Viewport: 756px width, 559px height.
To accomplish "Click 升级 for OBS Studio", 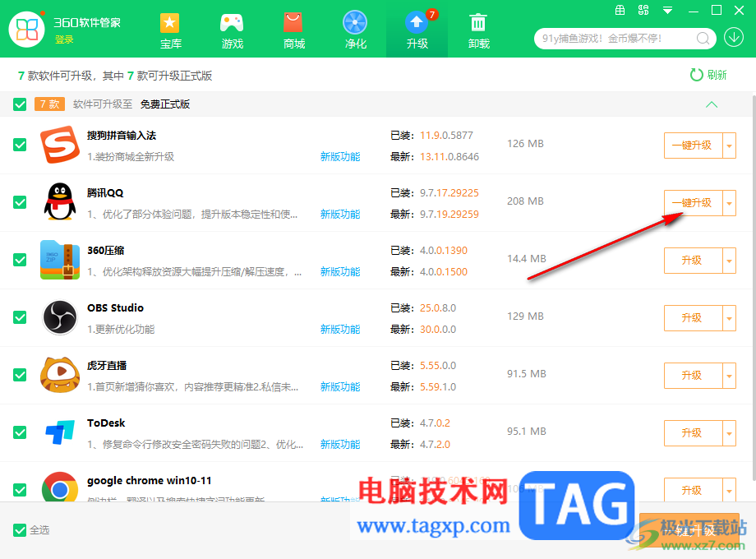I will pyautogui.click(x=693, y=318).
